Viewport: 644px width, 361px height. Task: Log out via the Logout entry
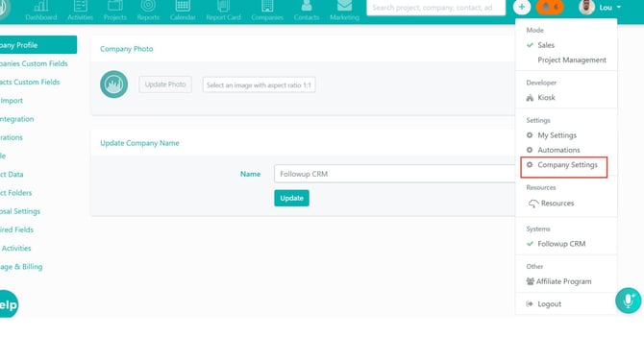tap(549, 304)
